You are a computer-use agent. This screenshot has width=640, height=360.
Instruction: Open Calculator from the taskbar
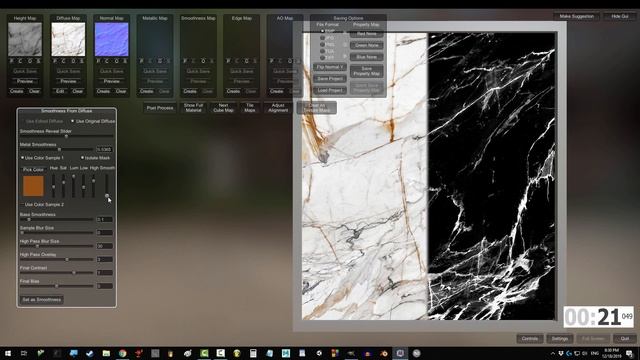253,353
